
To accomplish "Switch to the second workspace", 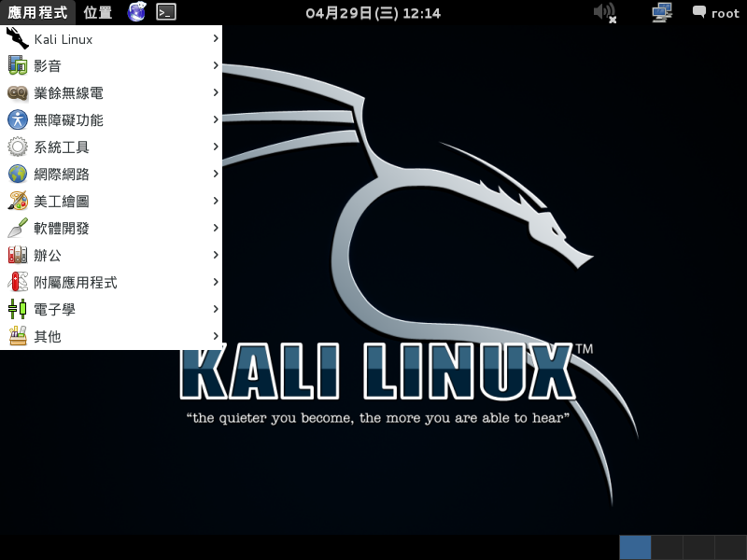I will (667, 548).
